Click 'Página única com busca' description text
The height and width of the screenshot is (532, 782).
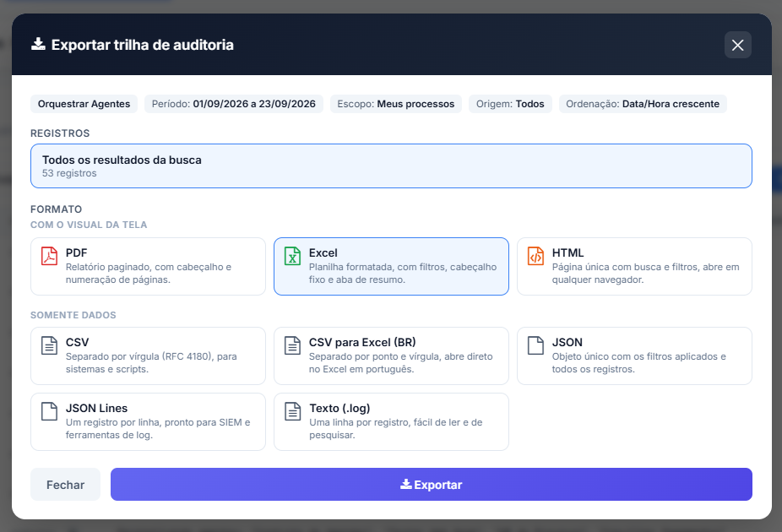coord(645,274)
